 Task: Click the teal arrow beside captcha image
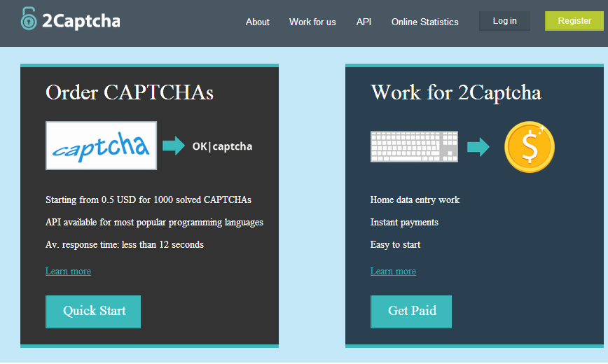(x=173, y=146)
